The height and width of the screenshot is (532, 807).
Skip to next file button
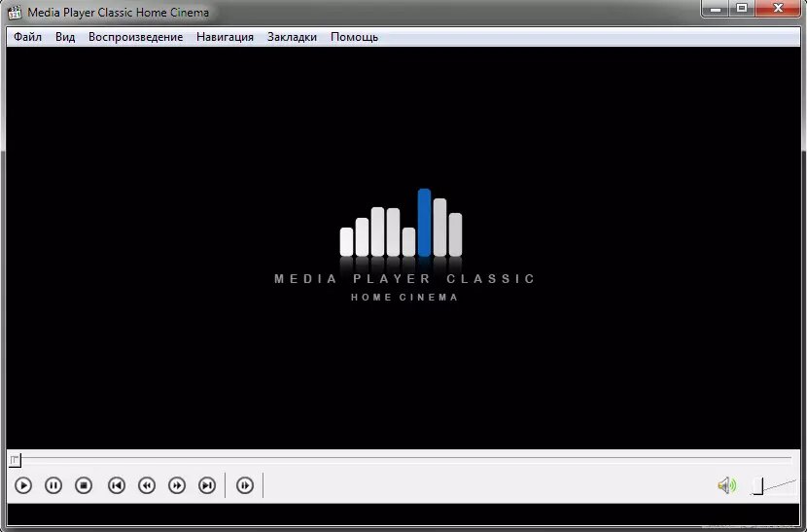click(x=207, y=485)
